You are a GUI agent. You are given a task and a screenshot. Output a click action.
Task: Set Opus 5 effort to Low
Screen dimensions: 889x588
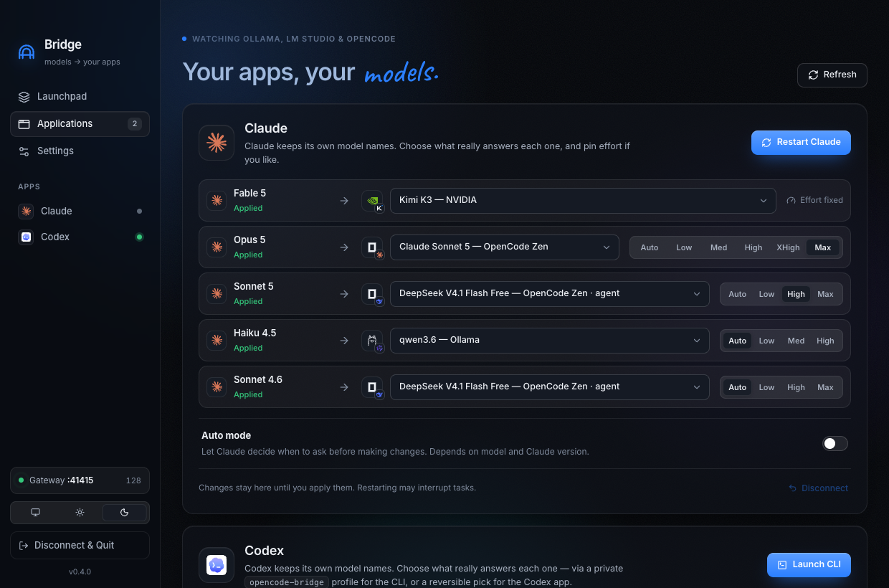click(x=684, y=247)
